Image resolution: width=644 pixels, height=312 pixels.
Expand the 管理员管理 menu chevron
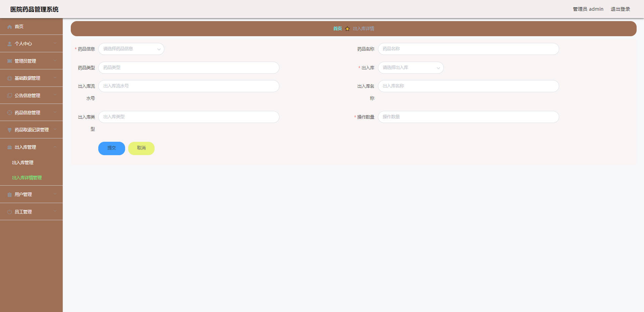click(55, 60)
